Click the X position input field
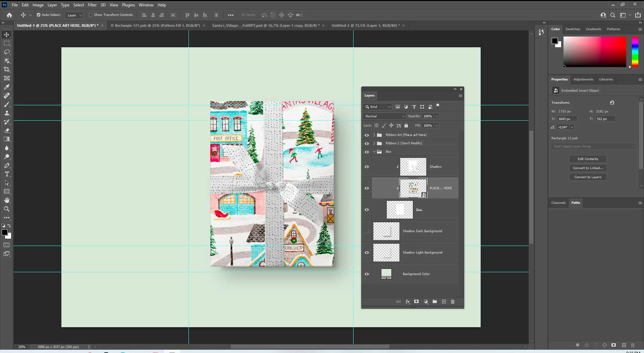 pos(567,119)
